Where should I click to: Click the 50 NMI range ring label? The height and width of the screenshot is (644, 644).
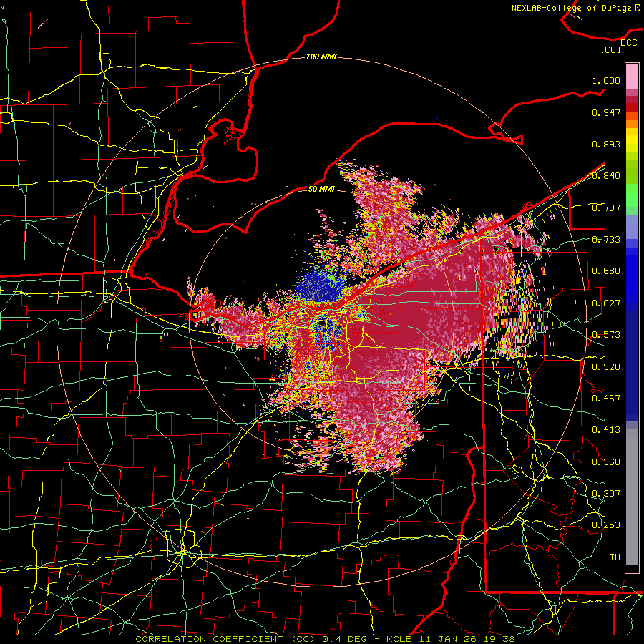pyautogui.click(x=321, y=189)
